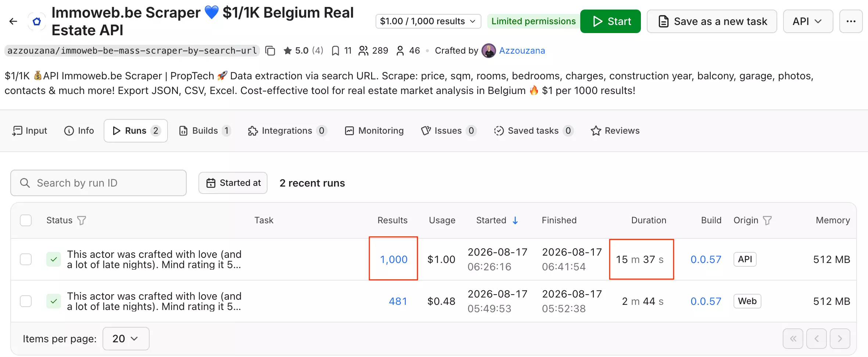The image size is (868, 357).
Task: Click the 2 m 44 s duration
Action: pos(643,301)
